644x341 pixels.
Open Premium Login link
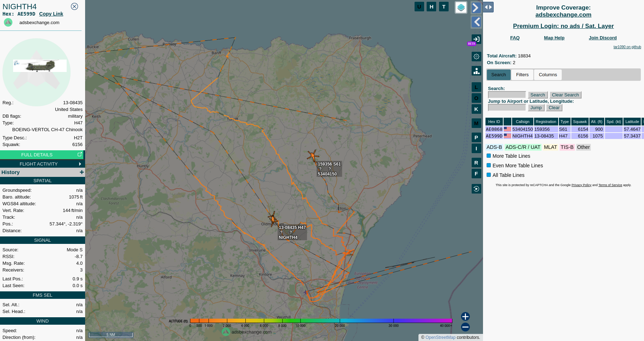coord(563,26)
